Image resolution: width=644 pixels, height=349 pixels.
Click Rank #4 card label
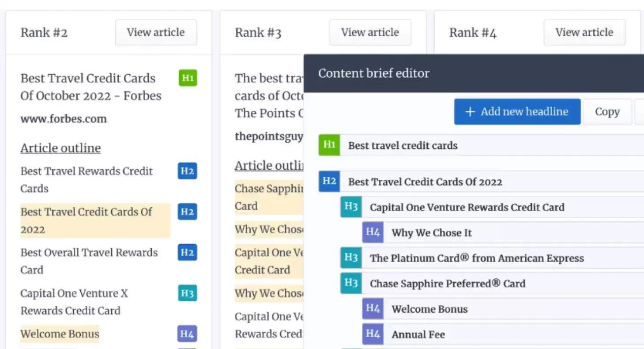pos(473,33)
